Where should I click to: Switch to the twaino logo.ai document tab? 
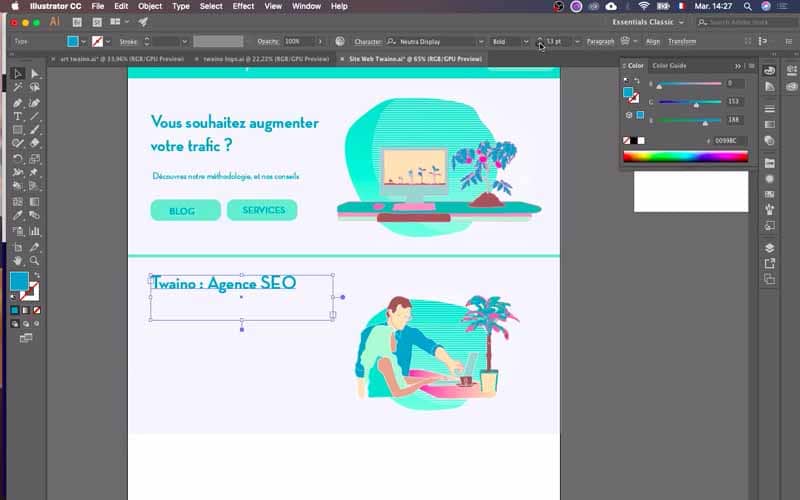click(x=266, y=59)
